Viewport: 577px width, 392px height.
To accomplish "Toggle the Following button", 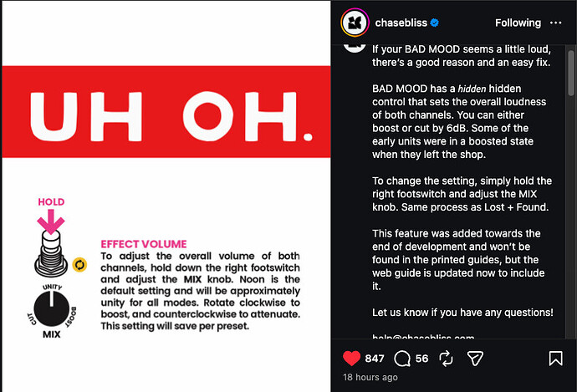I will coord(518,23).
